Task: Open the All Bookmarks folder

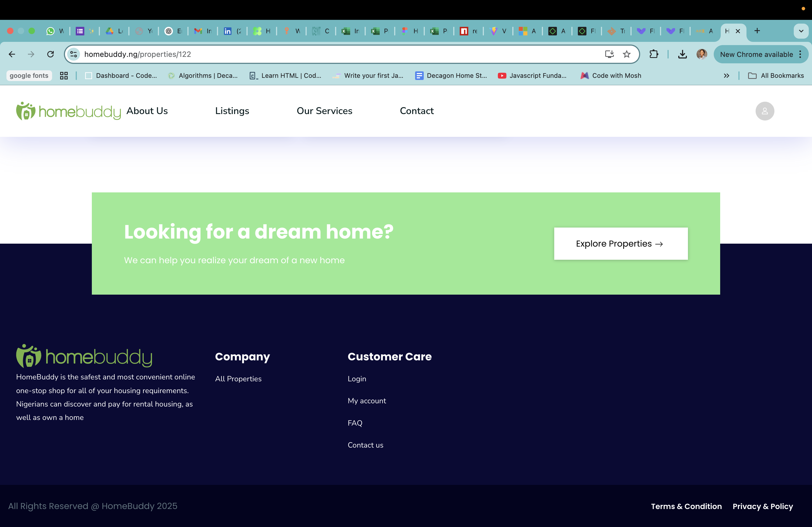Action: tap(776, 76)
